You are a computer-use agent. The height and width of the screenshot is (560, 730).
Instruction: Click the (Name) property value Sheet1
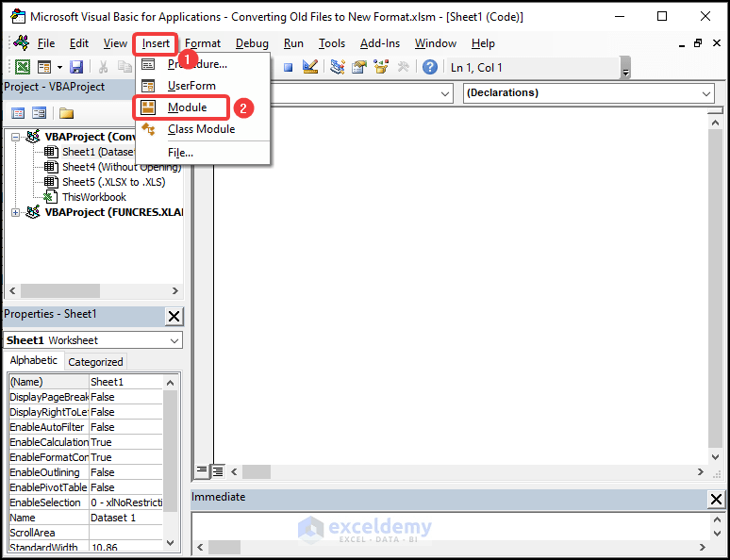pos(125,382)
